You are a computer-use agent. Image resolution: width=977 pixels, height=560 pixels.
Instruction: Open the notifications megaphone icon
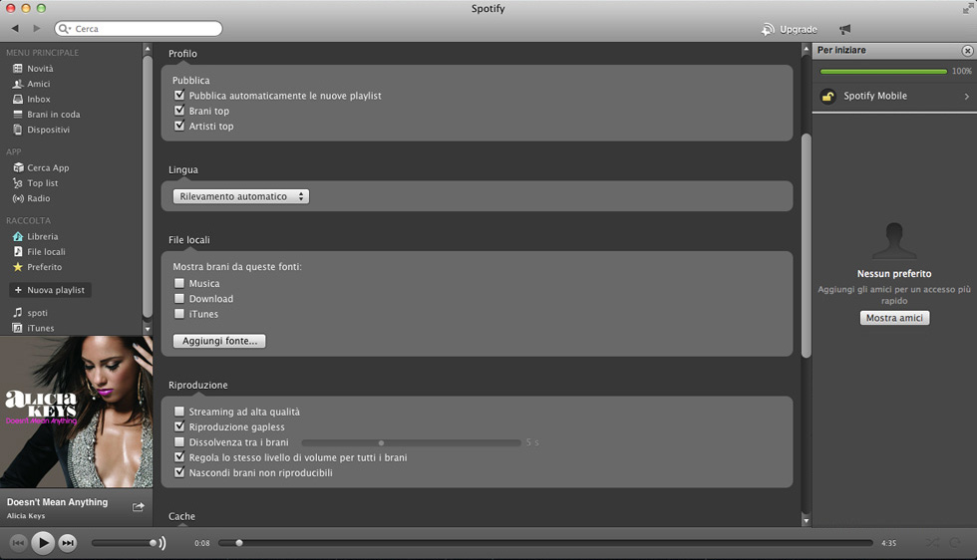845,30
